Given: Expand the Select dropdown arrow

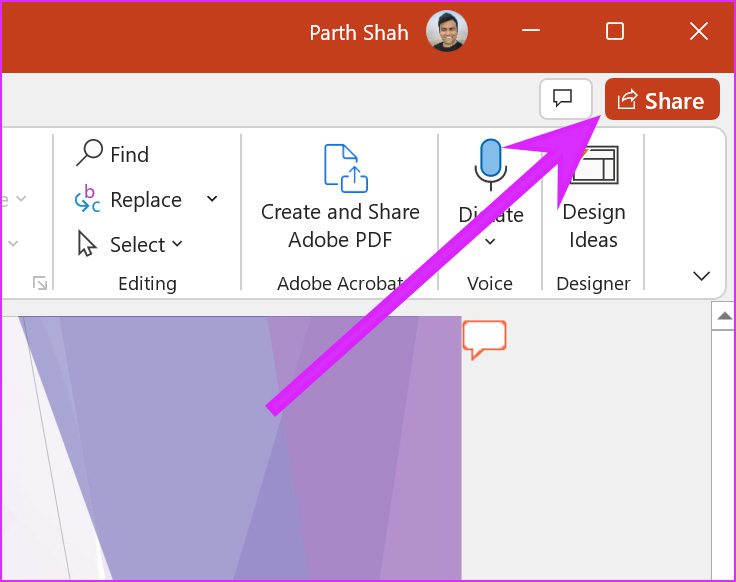Looking at the screenshot, I should (x=178, y=245).
